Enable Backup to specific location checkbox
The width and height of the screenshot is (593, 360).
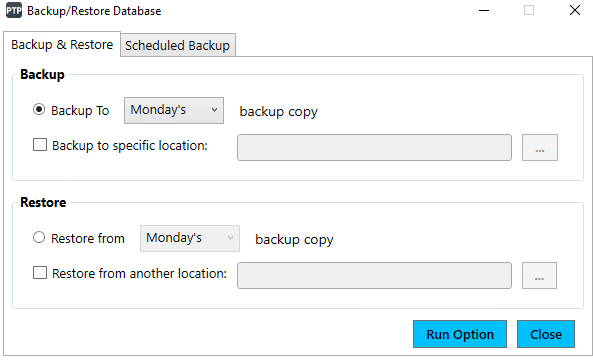pyautogui.click(x=40, y=145)
